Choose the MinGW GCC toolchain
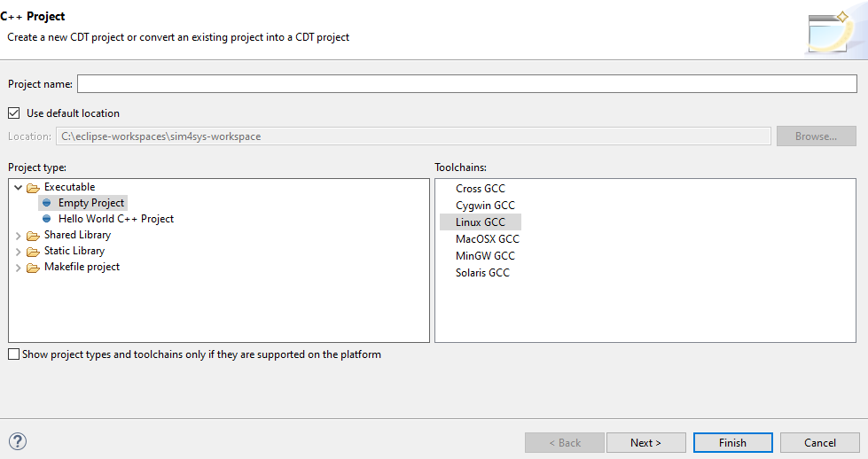This screenshot has width=868, height=459. tap(486, 256)
